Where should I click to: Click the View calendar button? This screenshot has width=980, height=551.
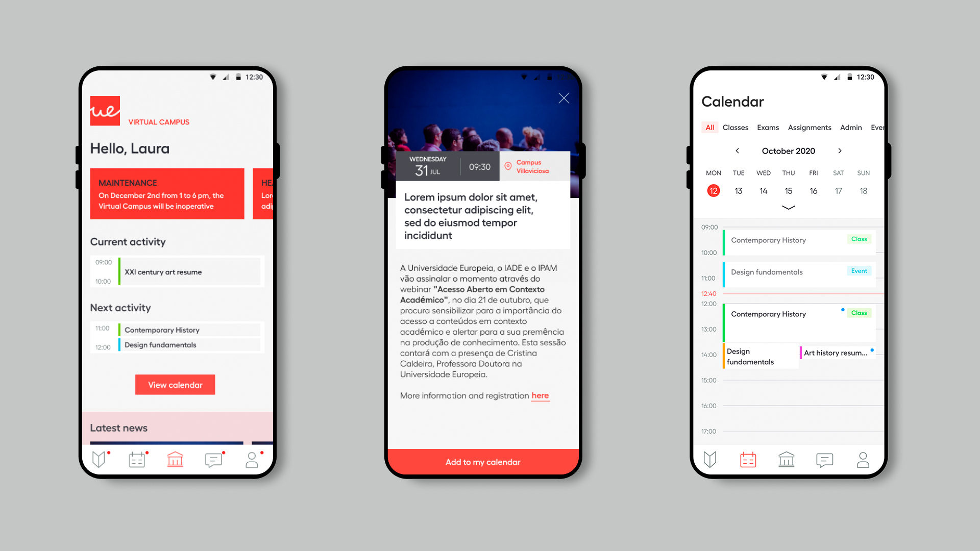tap(175, 384)
